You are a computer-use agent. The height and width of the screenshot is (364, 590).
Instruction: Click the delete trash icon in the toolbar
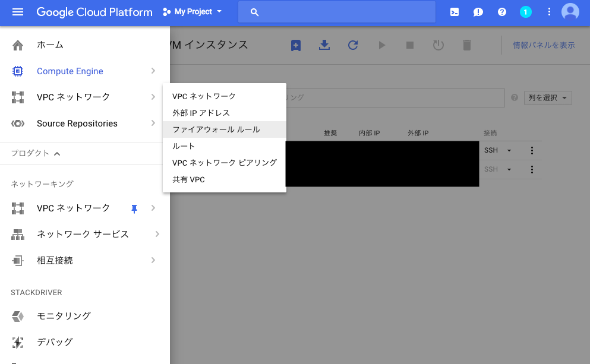pos(467,45)
